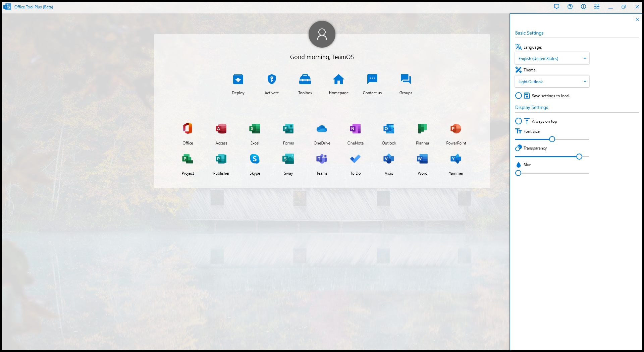Open the Planner icon

tap(423, 129)
